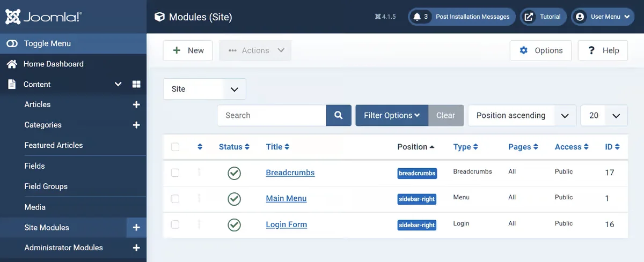
Task: Open Articles in sidebar
Action: coord(38,104)
